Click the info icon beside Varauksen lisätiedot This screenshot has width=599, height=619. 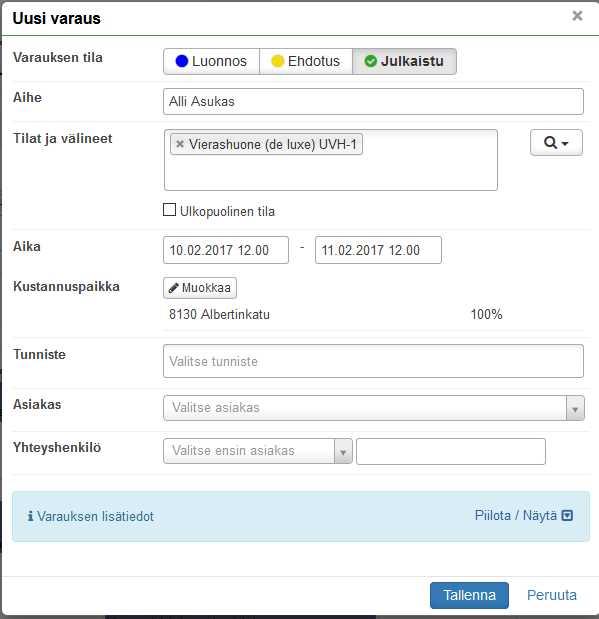click(30, 516)
